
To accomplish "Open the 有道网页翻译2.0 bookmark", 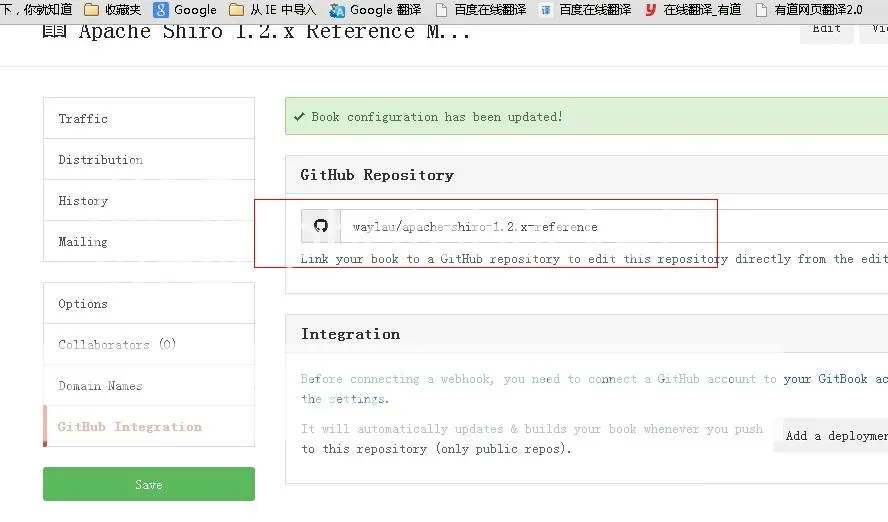I will click(809, 10).
